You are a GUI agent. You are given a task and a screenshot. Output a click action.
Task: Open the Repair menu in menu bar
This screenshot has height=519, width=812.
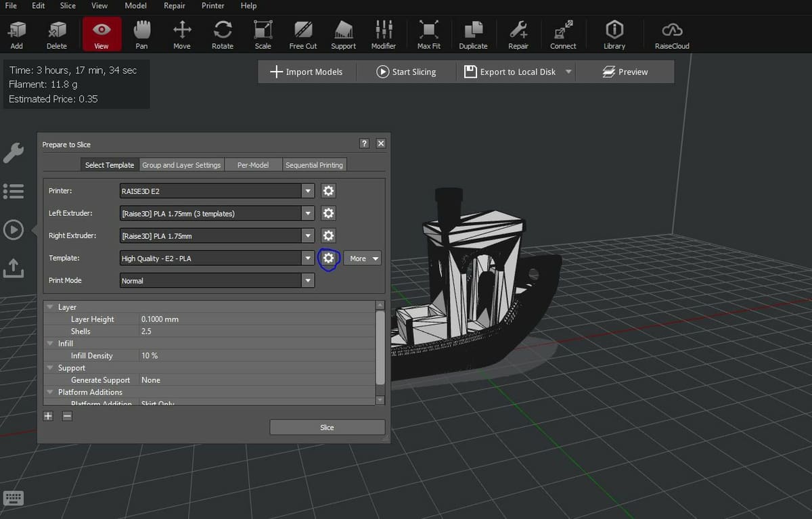[x=174, y=5]
